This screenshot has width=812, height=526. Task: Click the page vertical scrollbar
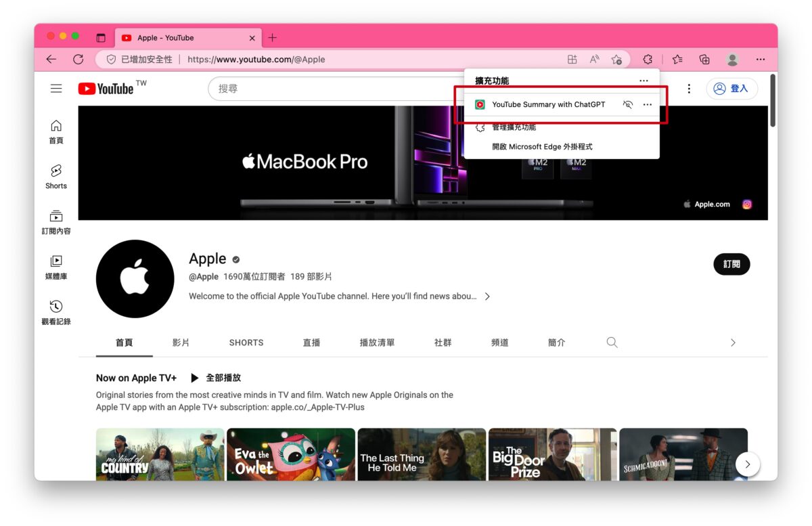click(x=773, y=100)
